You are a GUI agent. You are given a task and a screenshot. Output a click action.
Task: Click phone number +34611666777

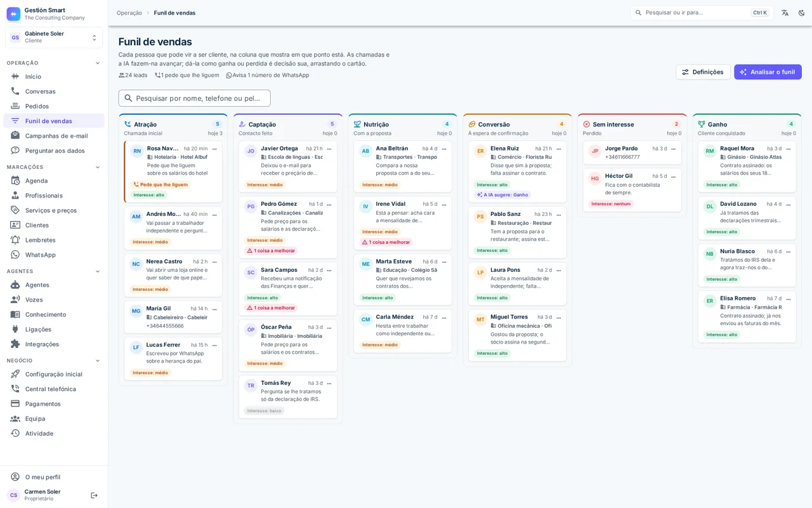(x=622, y=157)
